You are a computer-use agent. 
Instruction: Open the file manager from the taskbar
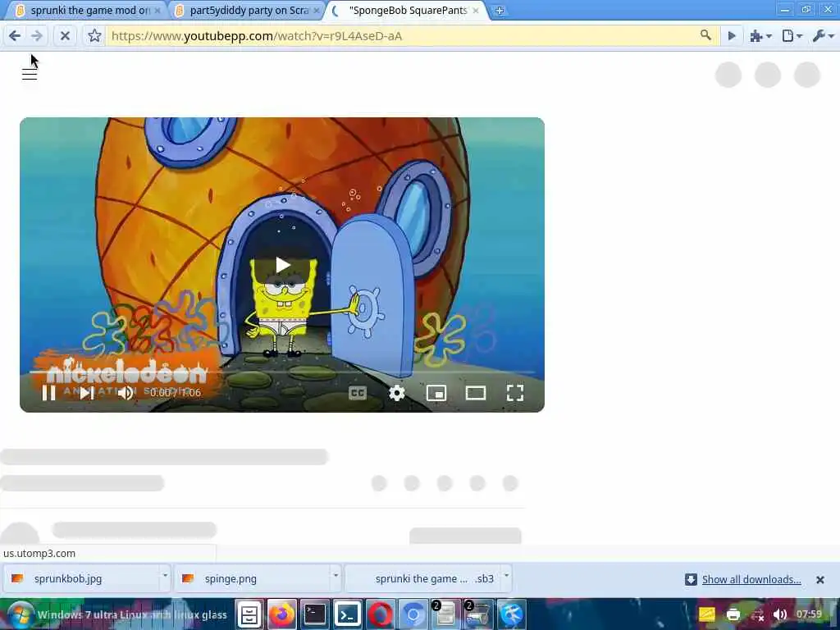249,614
